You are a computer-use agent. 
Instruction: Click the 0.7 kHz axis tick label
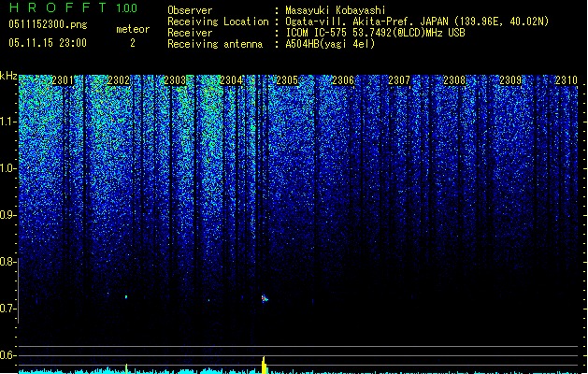pos(8,309)
